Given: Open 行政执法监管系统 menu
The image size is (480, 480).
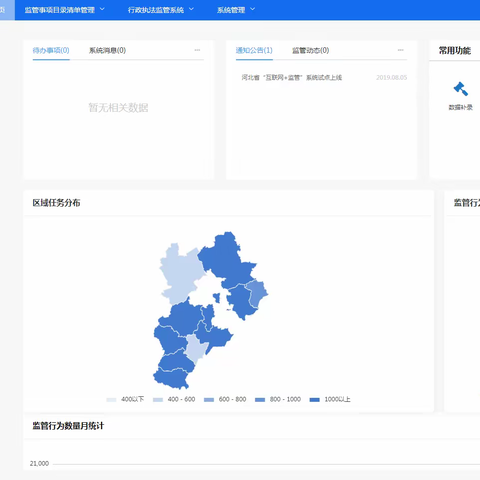Looking at the screenshot, I should pos(156,10).
